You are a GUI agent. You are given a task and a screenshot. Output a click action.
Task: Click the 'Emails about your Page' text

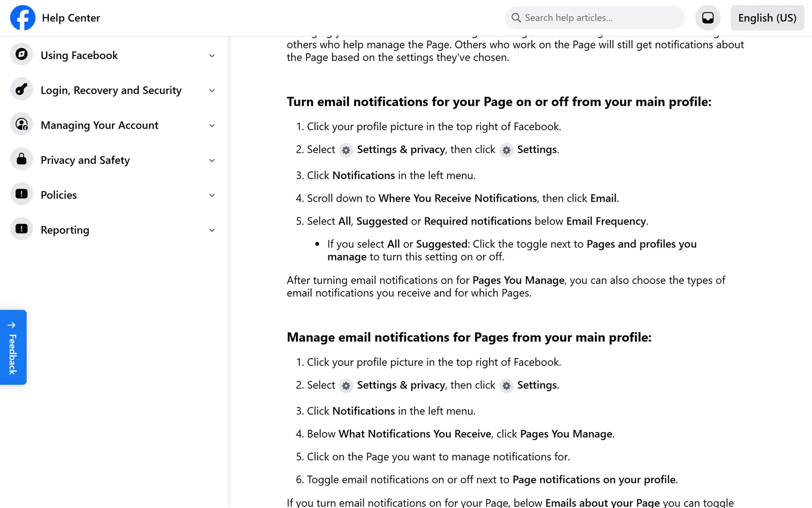click(x=602, y=502)
